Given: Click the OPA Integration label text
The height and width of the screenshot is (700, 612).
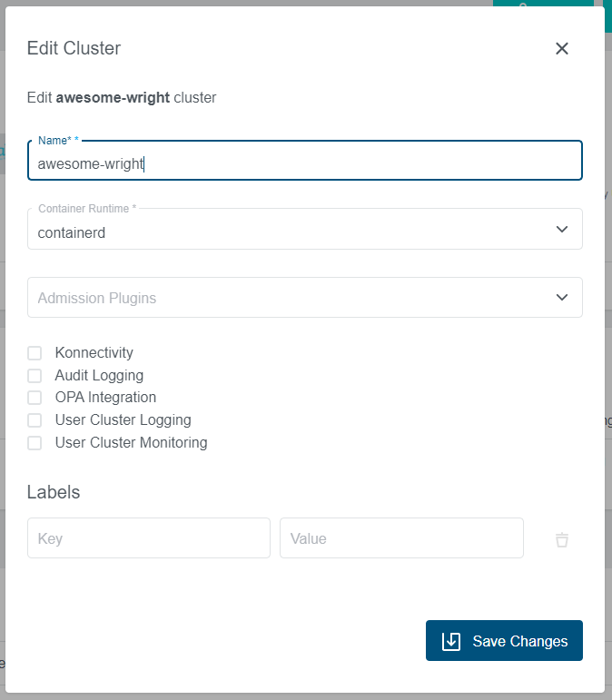Looking at the screenshot, I should pyautogui.click(x=105, y=398).
